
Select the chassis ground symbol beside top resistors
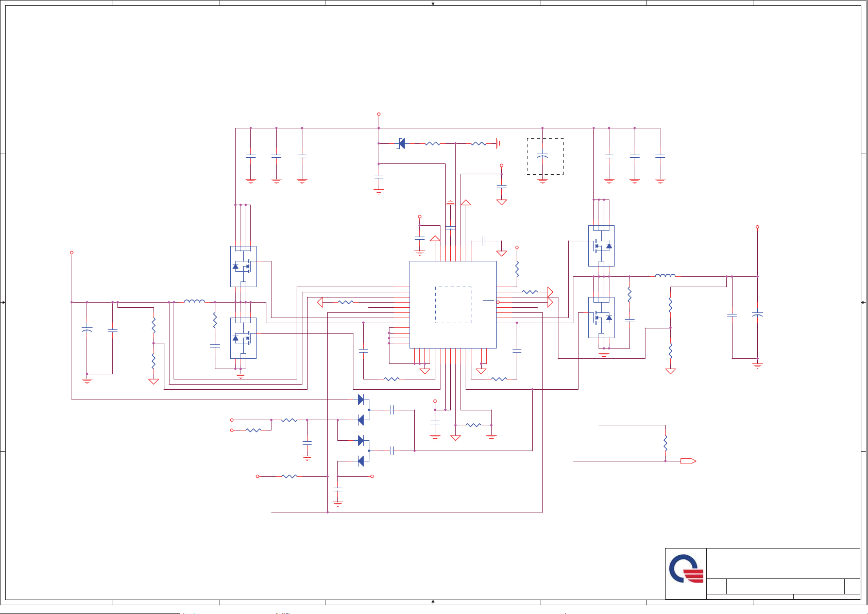(x=498, y=144)
